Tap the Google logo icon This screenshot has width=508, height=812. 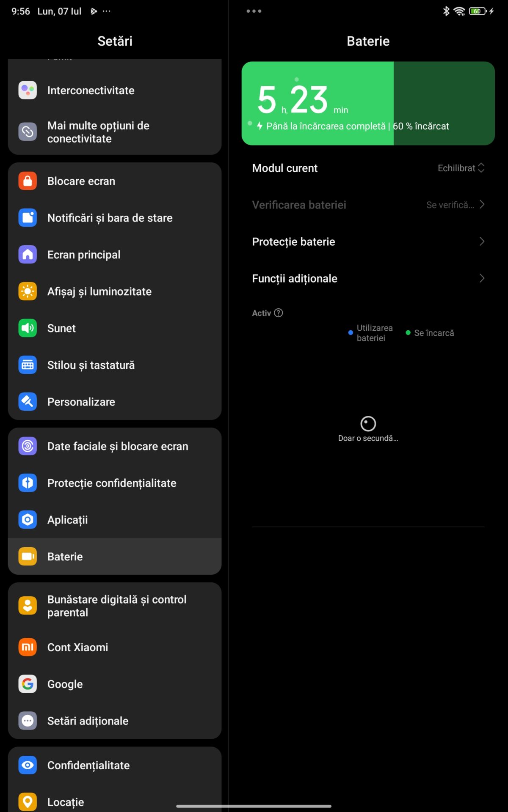(28, 684)
